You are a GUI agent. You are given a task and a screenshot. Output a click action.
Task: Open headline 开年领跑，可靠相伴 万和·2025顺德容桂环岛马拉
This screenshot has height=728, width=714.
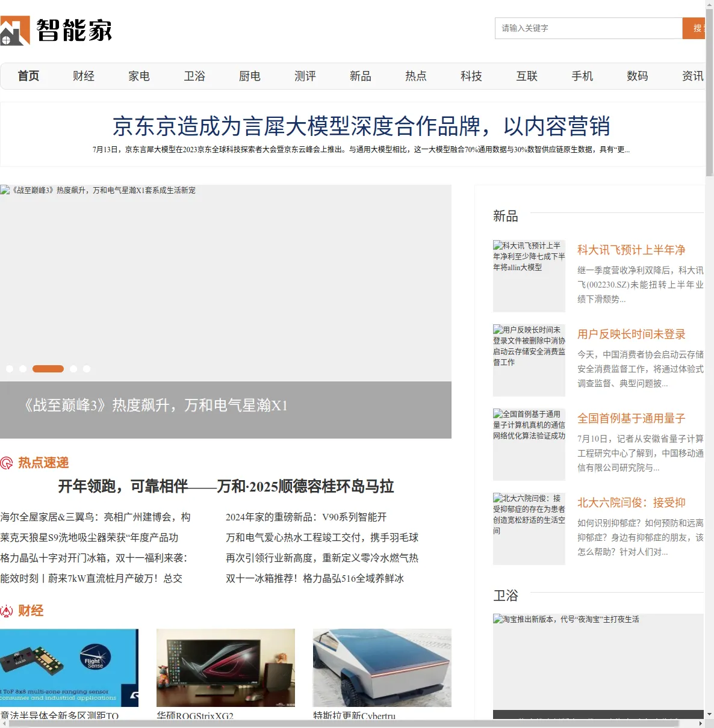[x=226, y=486]
